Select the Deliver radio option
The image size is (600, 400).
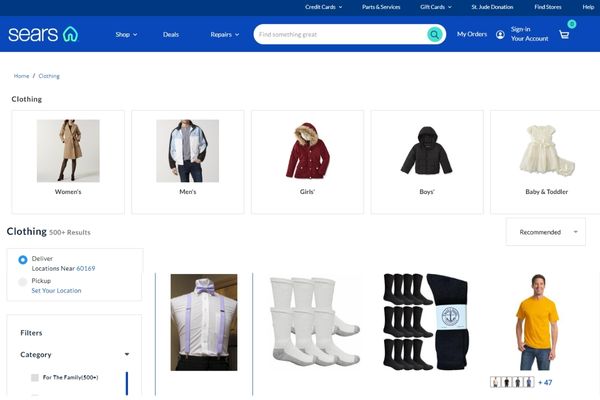pyautogui.click(x=23, y=260)
